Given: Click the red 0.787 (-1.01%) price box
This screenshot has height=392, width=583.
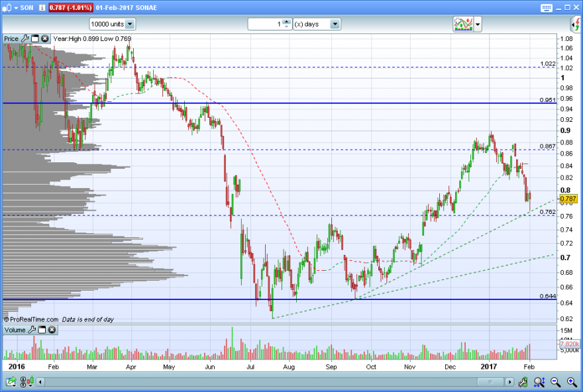Looking at the screenshot, I should pos(70,7).
